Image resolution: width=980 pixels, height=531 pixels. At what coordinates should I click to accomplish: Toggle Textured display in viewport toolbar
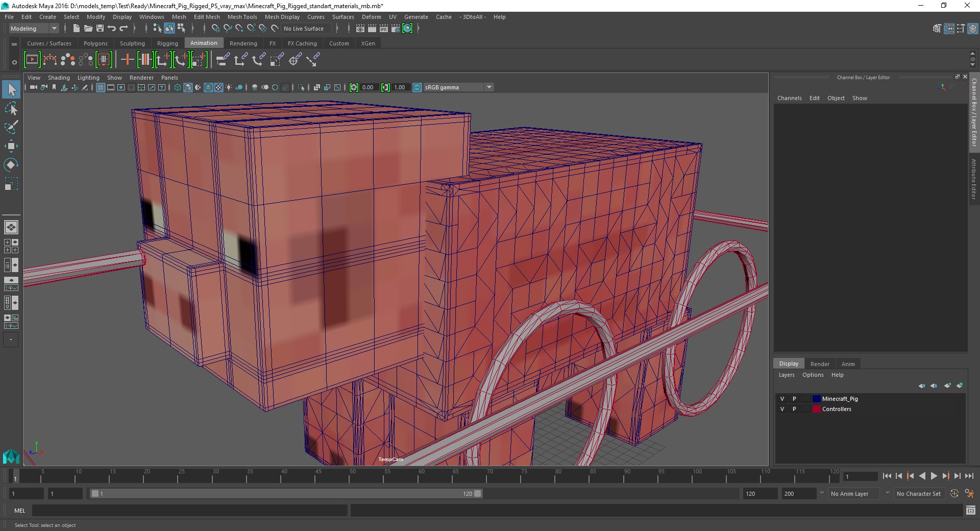(218, 87)
